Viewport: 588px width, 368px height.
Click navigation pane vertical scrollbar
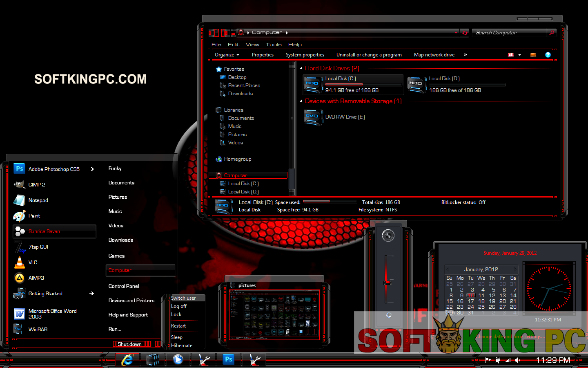pos(292,128)
